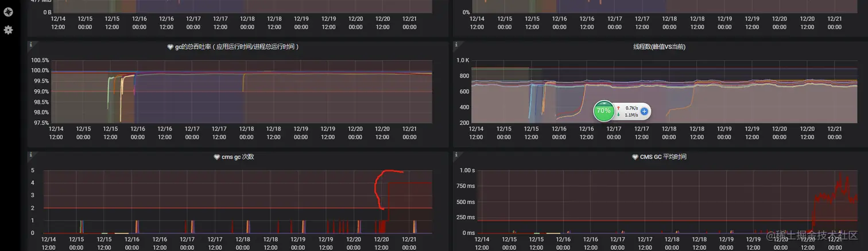Screen dimensions: 868x251
Task: Click the heart icon beside CMS GC 平均时间
Action: click(x=635, y=157)
